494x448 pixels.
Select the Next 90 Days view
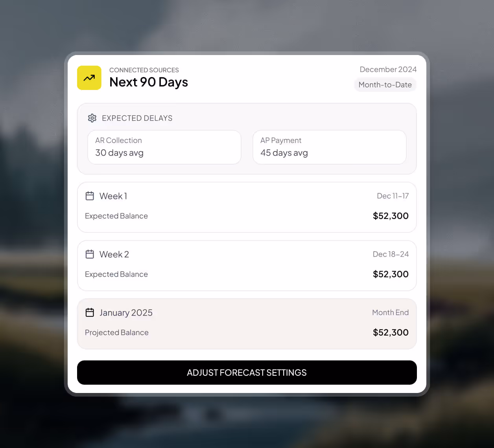[149, 82]
